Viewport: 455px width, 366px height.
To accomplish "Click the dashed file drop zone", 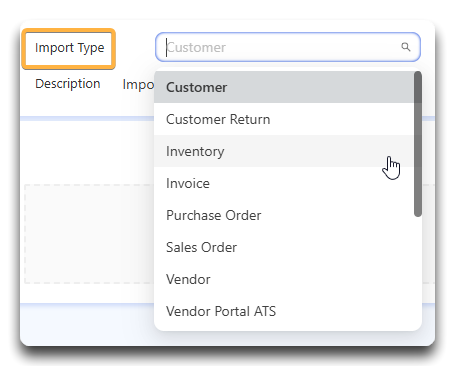I will pyautogui.click(x=89, y=234).
